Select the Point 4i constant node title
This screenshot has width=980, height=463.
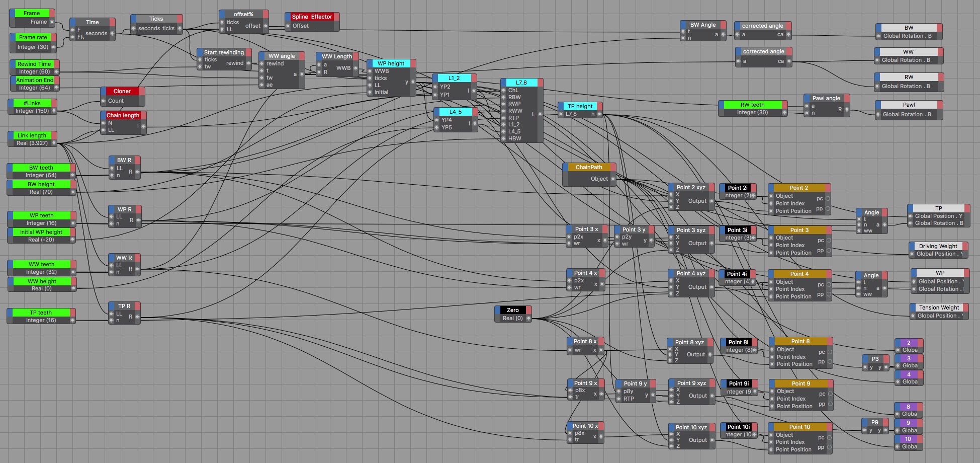737,274
